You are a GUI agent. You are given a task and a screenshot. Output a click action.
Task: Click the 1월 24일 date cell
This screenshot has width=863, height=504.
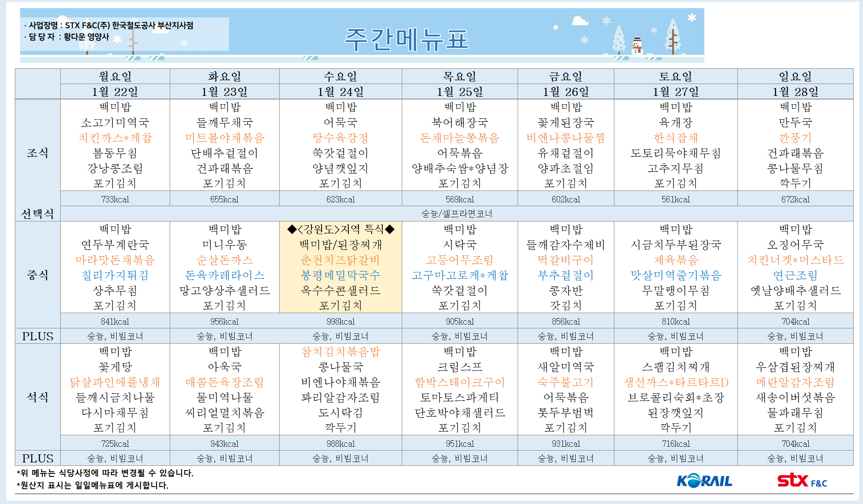[340, 92]
